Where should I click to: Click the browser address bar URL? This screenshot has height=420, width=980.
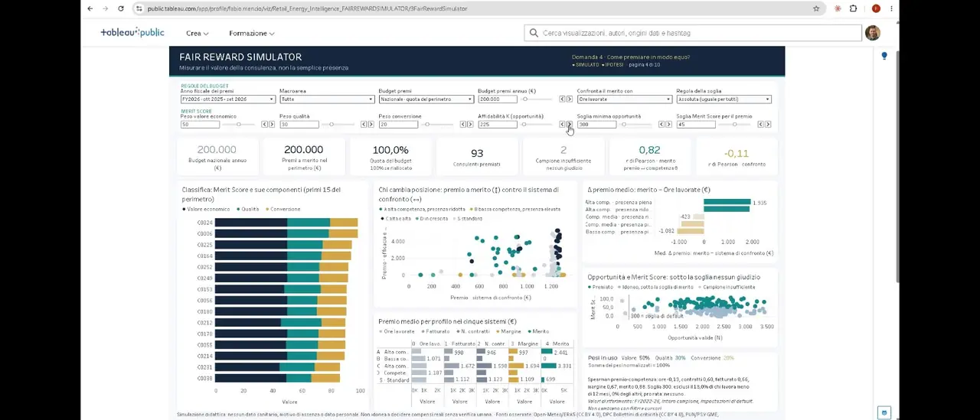coord(307,8)
